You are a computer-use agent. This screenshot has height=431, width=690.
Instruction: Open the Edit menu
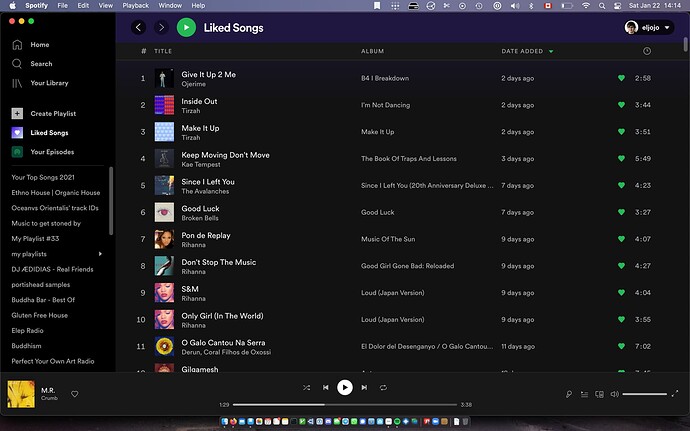(83, 5)
